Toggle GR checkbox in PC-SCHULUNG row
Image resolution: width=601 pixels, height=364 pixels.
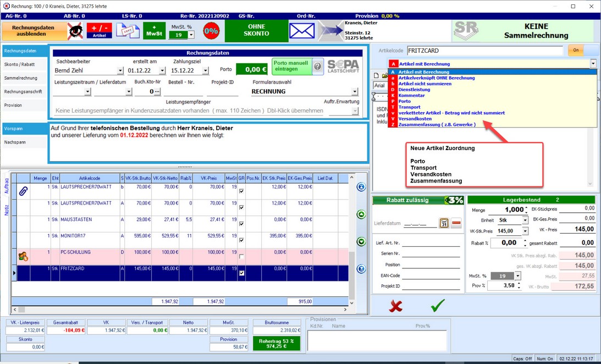(x=241, y=256)
